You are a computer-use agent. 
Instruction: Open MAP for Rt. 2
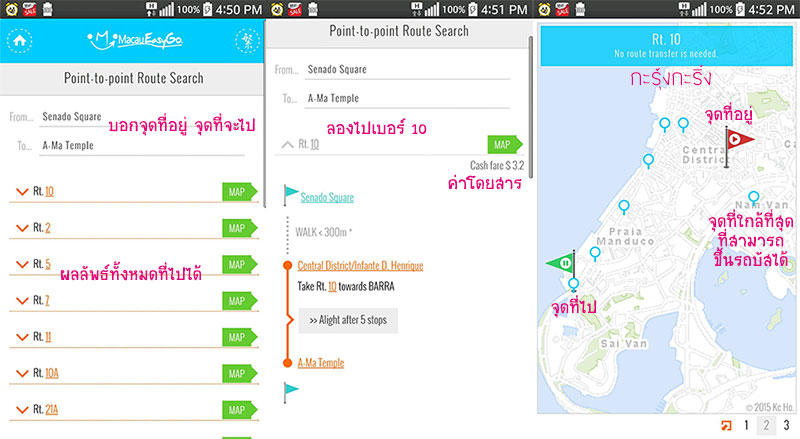pos(240,228)
